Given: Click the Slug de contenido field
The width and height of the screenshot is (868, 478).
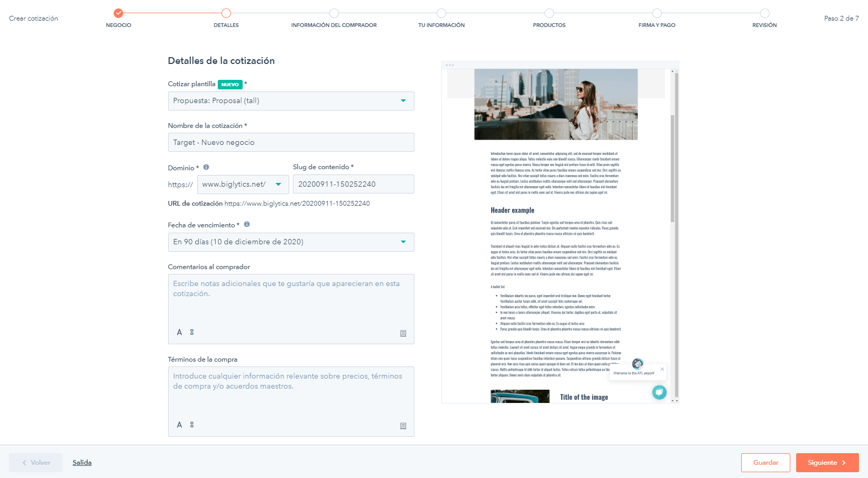Looking at the screenshot, I should pos(354,184).
